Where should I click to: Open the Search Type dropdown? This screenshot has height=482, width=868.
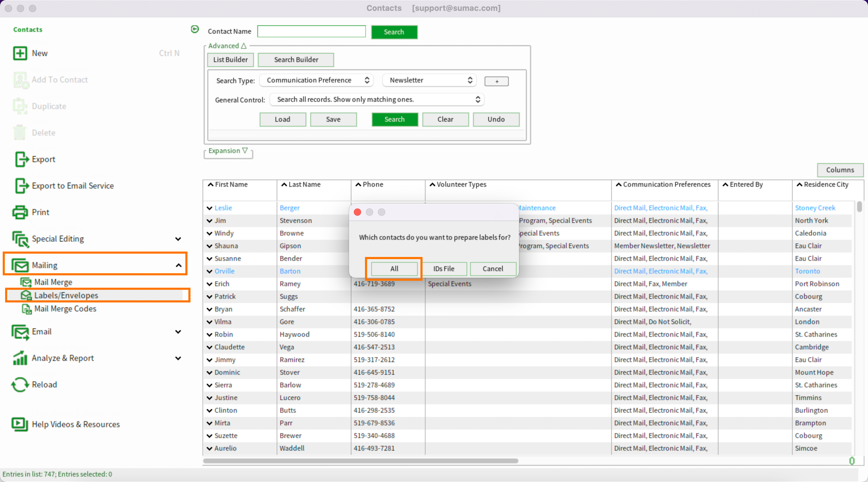[317, 80]
